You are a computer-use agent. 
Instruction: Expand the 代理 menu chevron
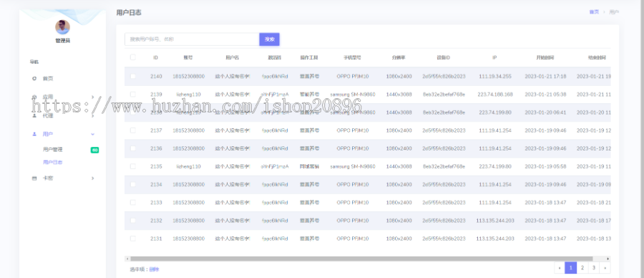93,115
